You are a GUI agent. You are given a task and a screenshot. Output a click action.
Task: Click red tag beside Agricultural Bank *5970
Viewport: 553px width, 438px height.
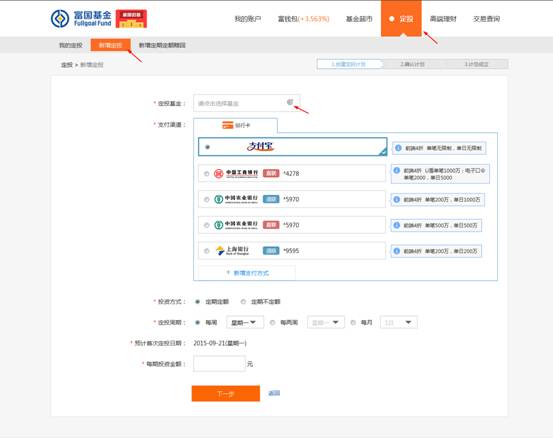tap(271, 225)
